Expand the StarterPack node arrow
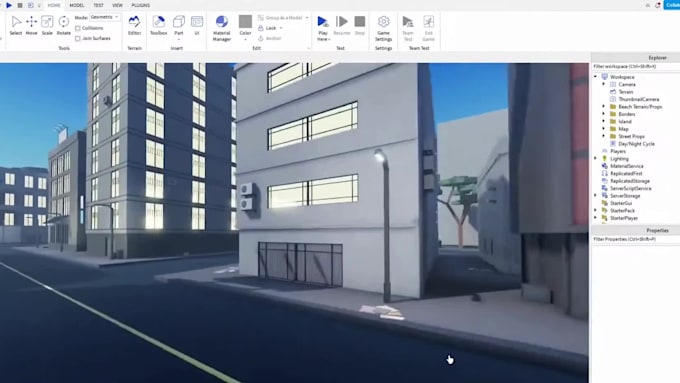The width and height of the screenshot is (680, 383). pos(595,210)
